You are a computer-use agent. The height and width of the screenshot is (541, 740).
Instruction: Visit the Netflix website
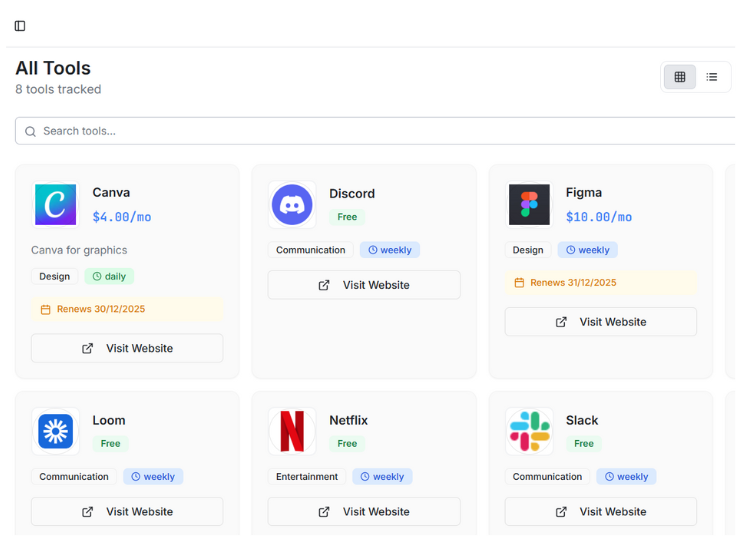364,512
